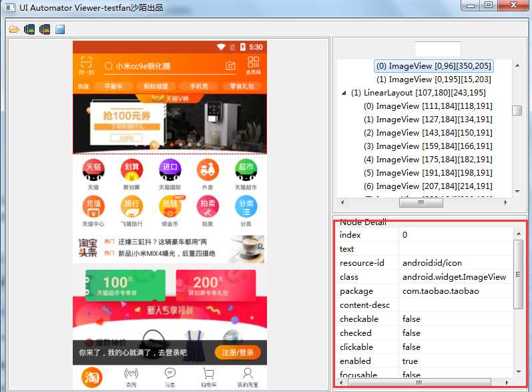
Task: Tap the first hot search tag
Action: (x=113, y=86)
